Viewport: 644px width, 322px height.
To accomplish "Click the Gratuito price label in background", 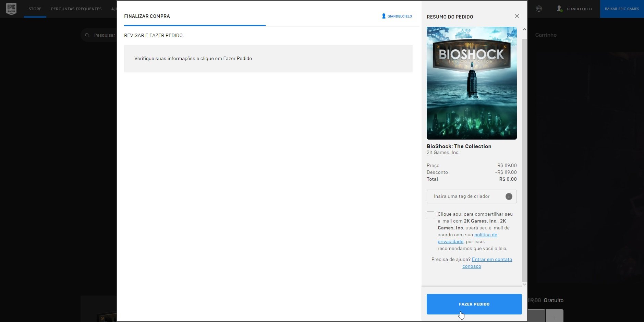I will click(x=554, y=300).
